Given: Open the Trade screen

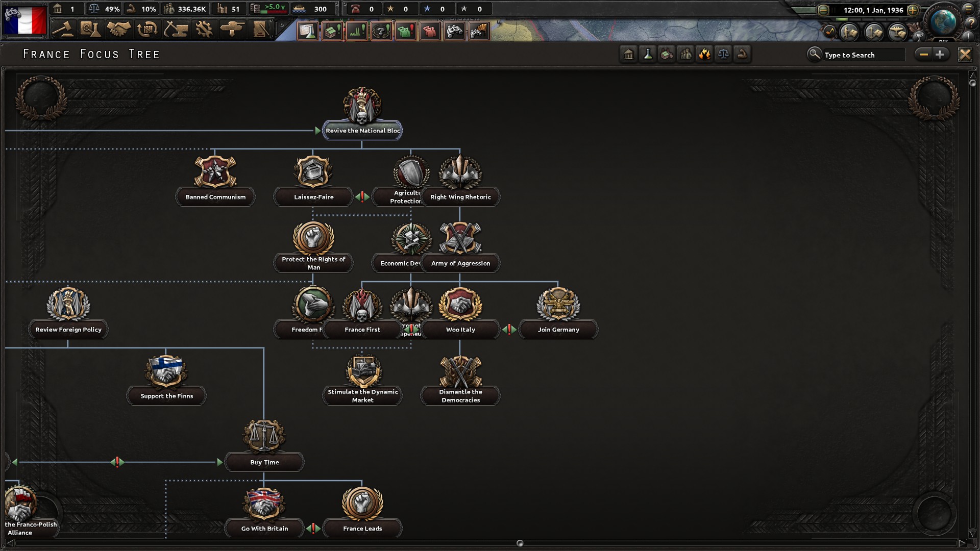Looking at the screenshot, I should pyautogui.click(x=148, y=30).
